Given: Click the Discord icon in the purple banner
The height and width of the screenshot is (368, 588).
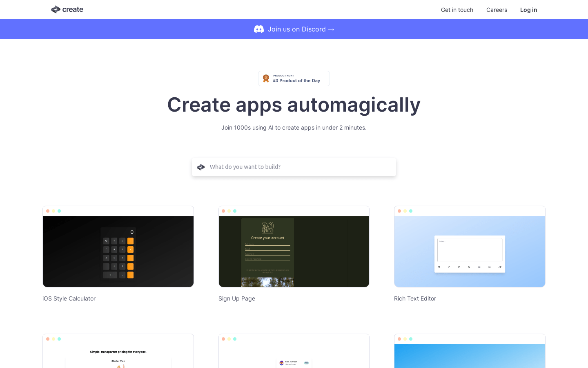Looking at the screenshot, I should (x=259, y=29).
